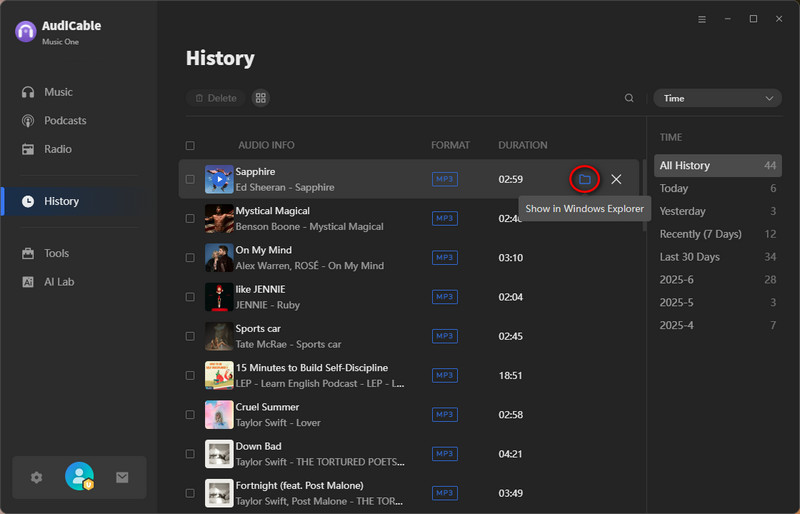800x514 pixels.
Task: Check the Cruel Summer row checkbox
Action: click(x=190, y=414)
